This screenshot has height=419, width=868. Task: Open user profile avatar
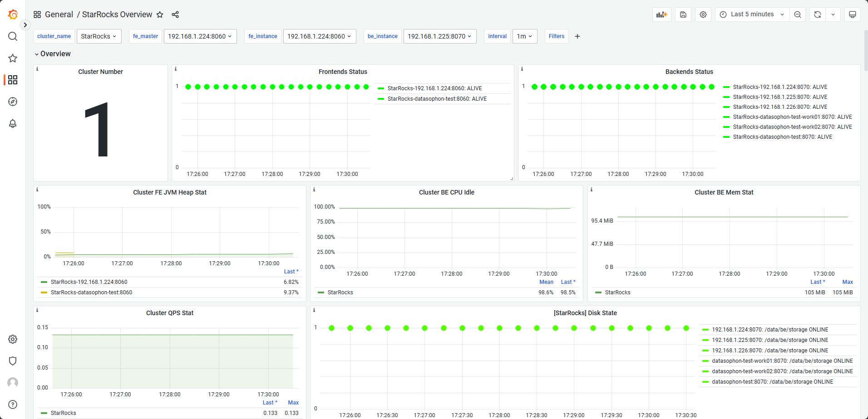click(x=13, y=383)
